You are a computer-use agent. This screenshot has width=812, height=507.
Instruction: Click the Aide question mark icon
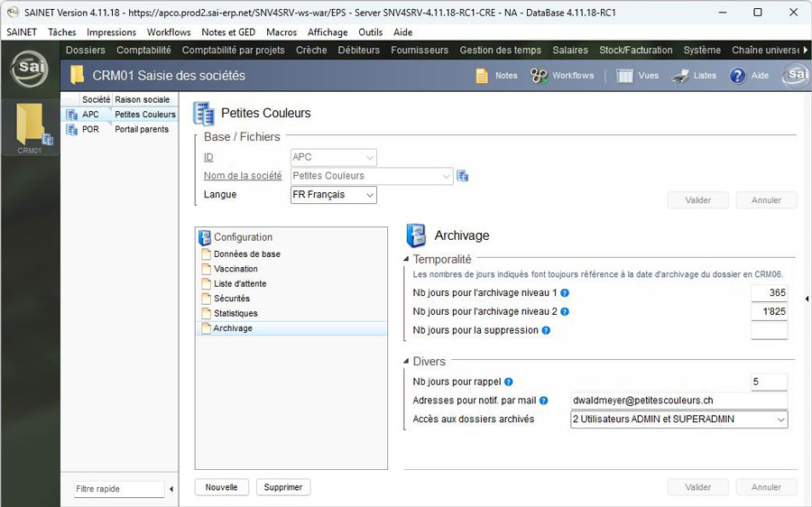[x=737, y=76]
